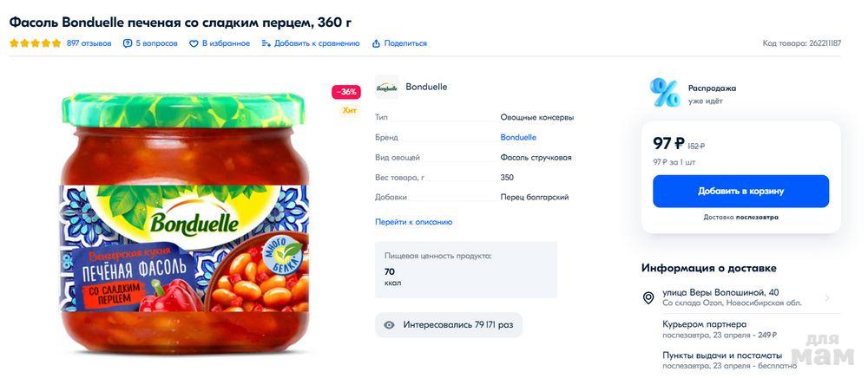Click the heart favorites icon
Image resolution: width=868 pixels, height=378 pixels.
(x=194, y=43)
